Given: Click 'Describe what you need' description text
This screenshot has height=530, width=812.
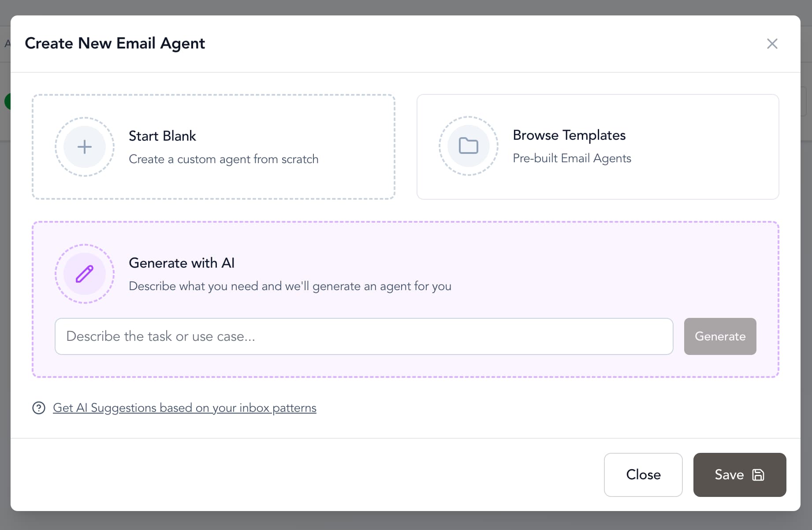Looking at the screenshot, I should pyautogui.click(x=290, y=286).
